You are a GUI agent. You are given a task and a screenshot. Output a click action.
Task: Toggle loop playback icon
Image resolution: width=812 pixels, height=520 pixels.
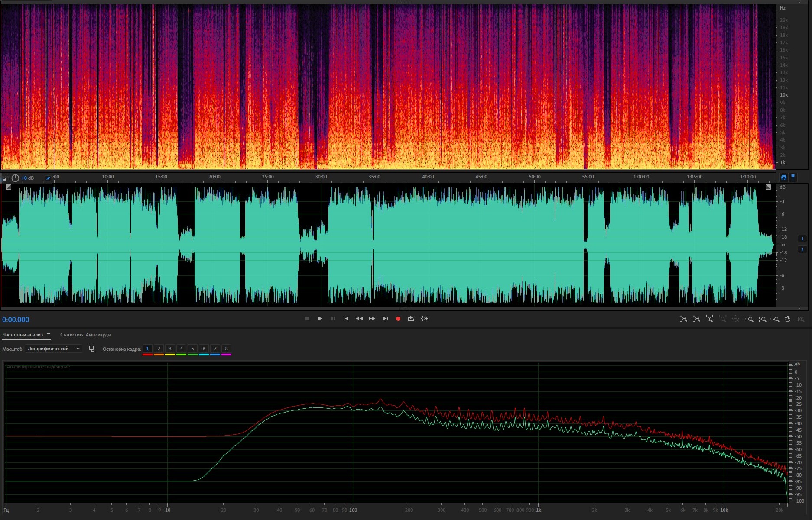click(x=411, y=319)
